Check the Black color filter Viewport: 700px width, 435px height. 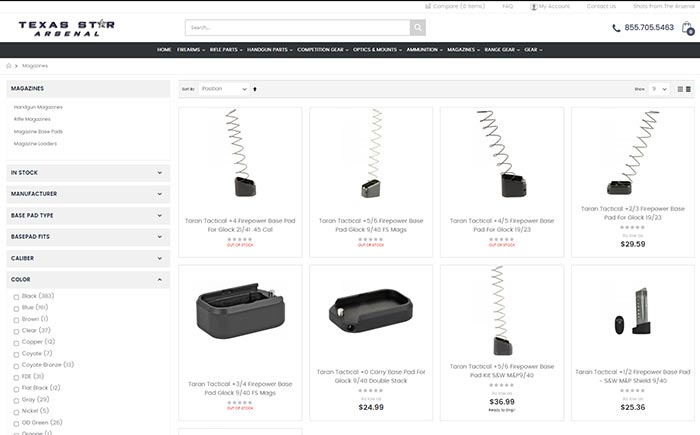pyautogui.click(x=16, y=297)
